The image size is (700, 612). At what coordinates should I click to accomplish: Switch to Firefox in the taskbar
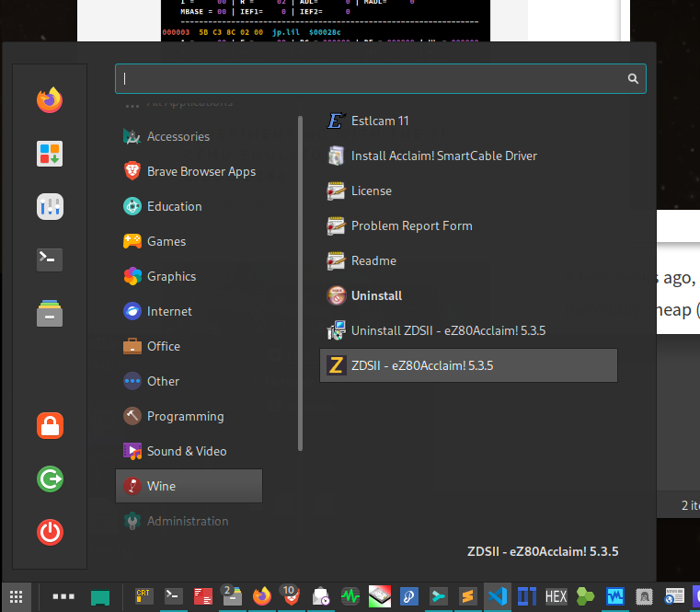tap(261, 596)
